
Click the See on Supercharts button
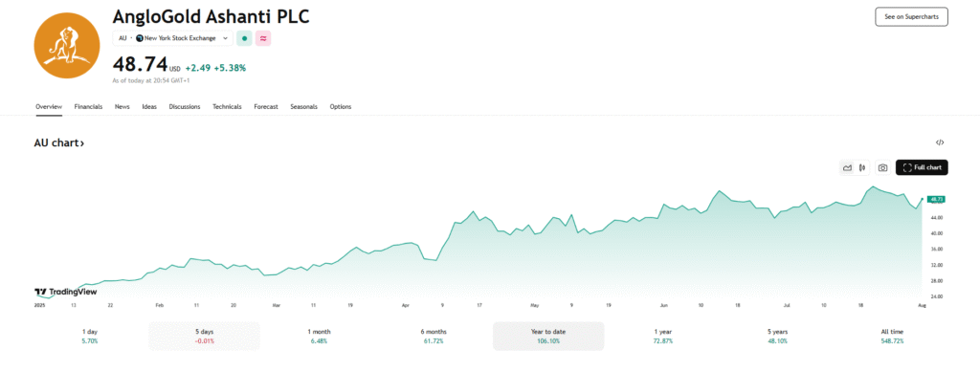click(x=911, y=17)
